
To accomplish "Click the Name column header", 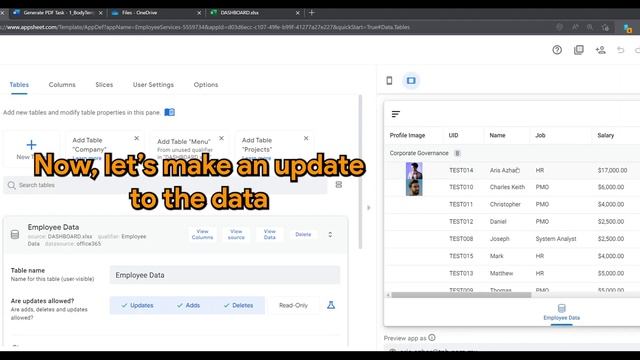I will tap(498, 135).
